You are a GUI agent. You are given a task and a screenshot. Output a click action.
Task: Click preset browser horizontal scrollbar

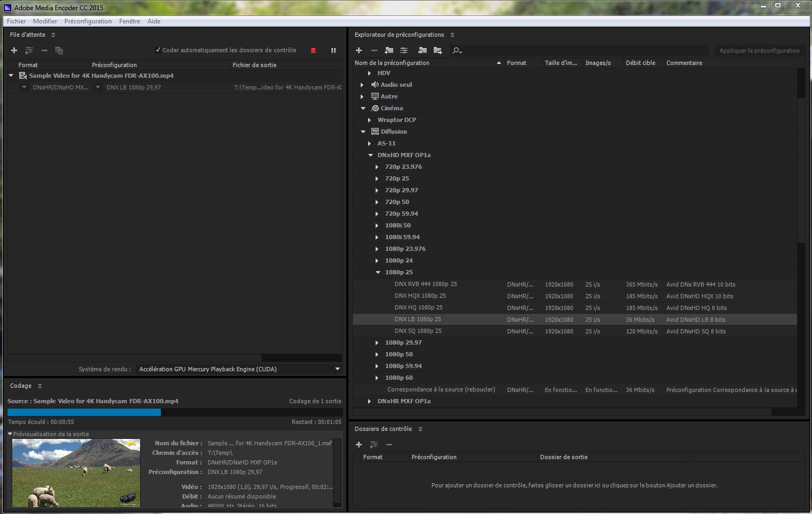click(562, 412)
